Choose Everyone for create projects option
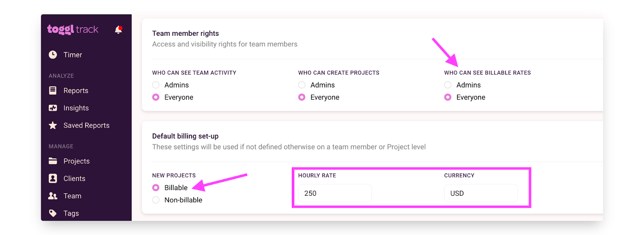 click(302, 97)
